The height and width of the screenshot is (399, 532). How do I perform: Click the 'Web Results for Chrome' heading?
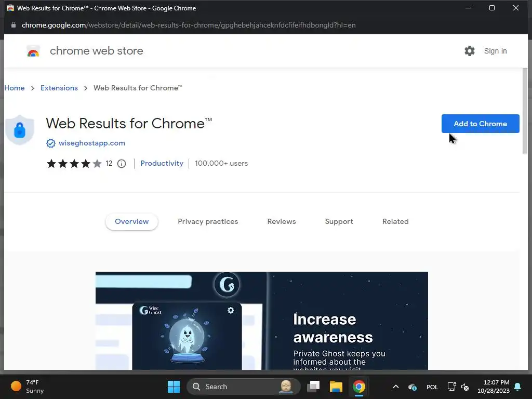129,124
